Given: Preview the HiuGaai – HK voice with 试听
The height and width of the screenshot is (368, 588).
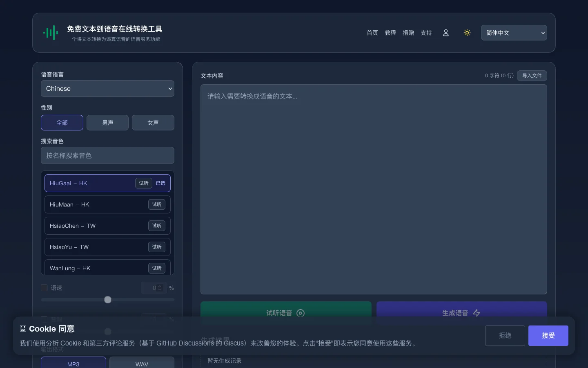Looking at the screenshot, I should click(x=144, y=183).
